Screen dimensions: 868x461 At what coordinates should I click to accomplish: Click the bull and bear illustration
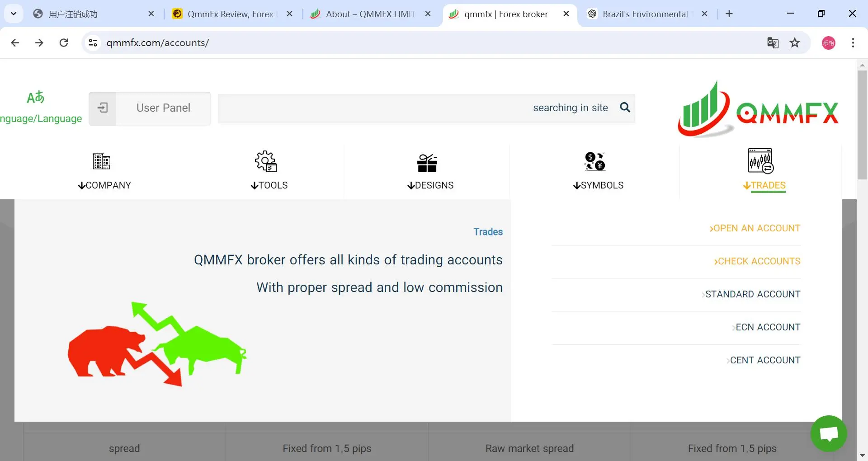pos(157,344)
